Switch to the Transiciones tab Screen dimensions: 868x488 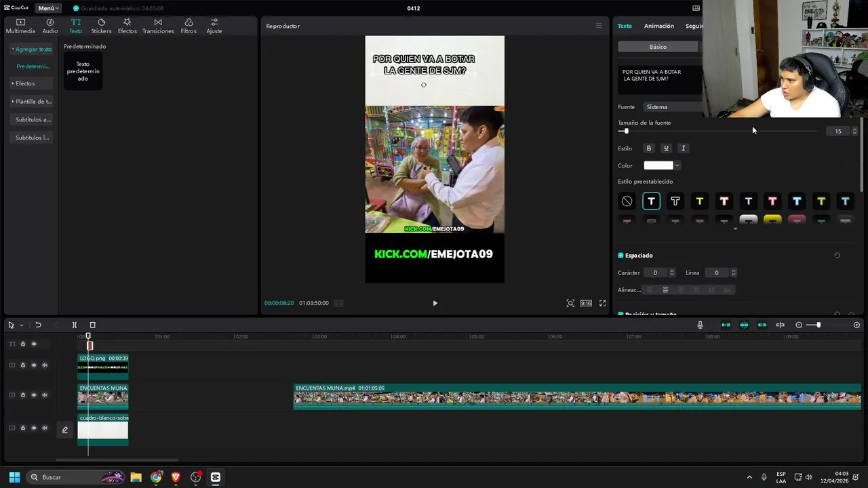[158, 26]
